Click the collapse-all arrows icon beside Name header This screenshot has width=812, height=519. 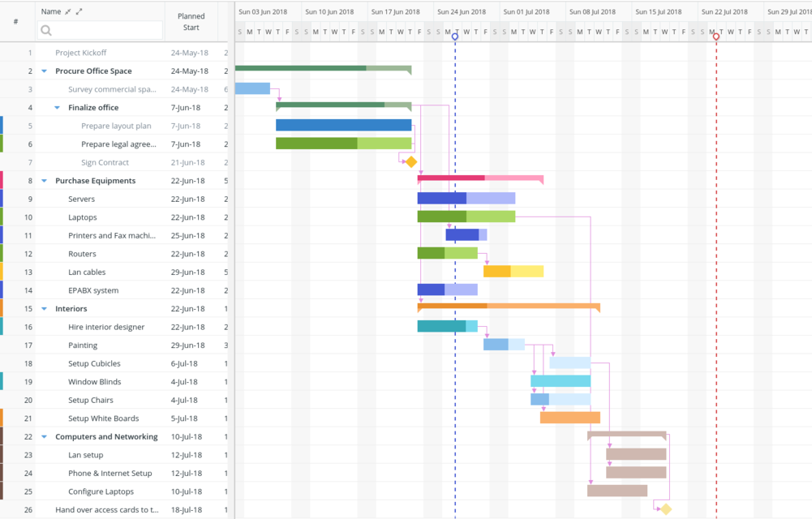point(68,11)
